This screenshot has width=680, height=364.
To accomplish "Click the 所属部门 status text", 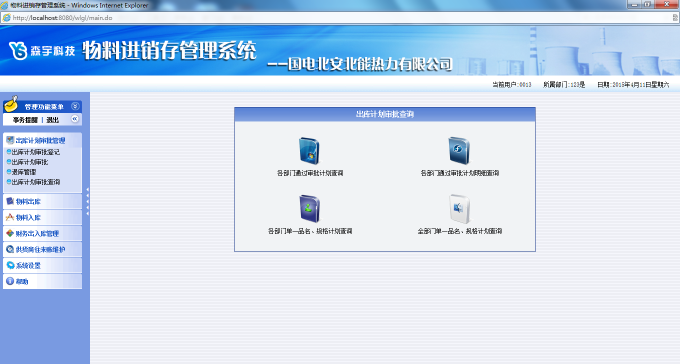I will pyautogui.click(x=564, y=85).
